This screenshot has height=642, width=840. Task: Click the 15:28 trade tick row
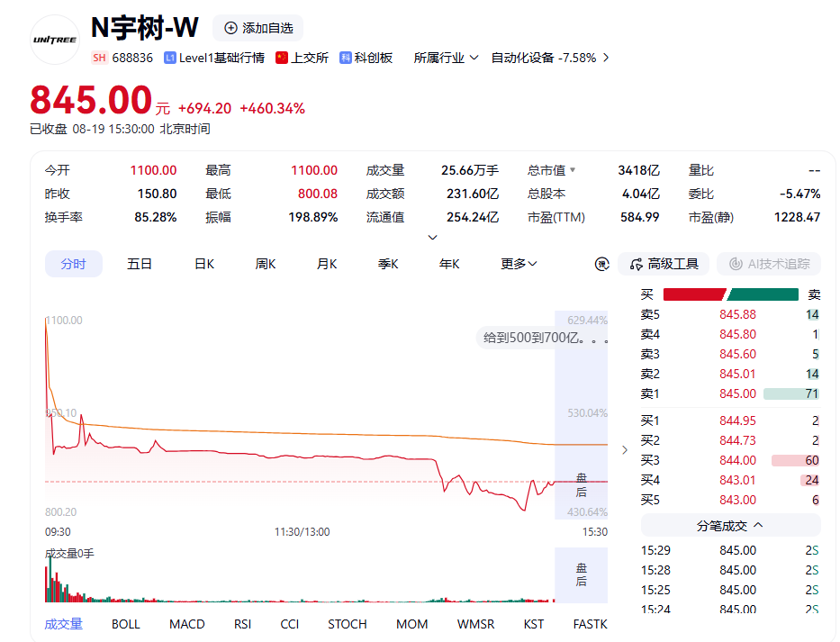pos(730,570)
